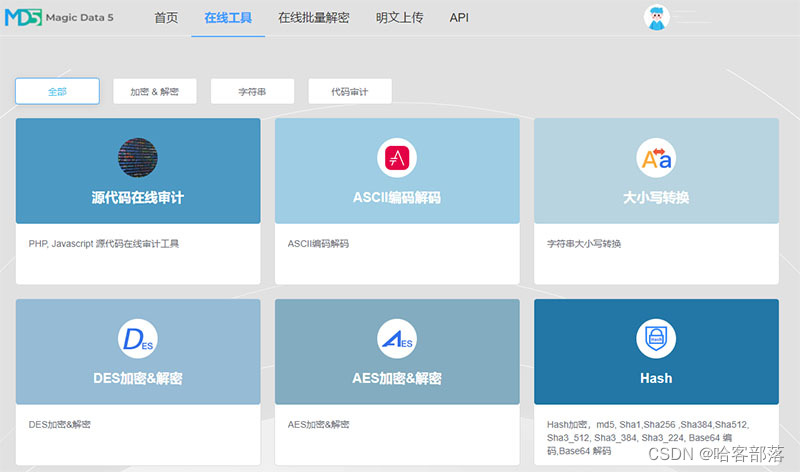Click the 'ASCII编码解码' description text
The width and height of the screenshot is (800, 472).
tap(318, 244)
